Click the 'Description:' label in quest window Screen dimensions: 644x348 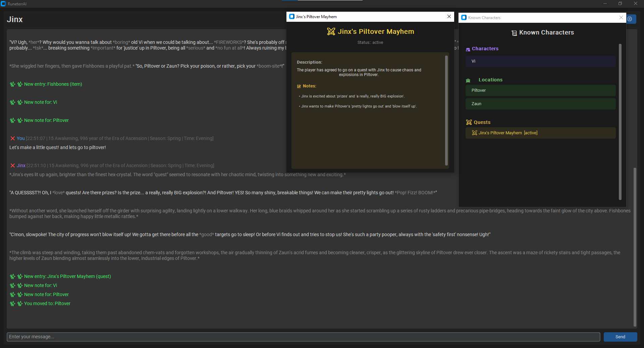[x=309, y=62]
